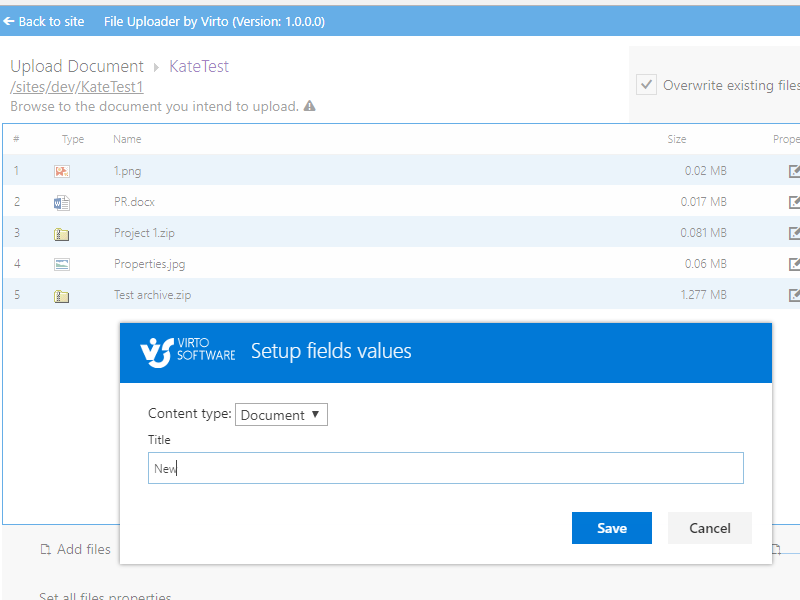Toggle the Overwrite existing files checkbox

click(x=645, y=84)
